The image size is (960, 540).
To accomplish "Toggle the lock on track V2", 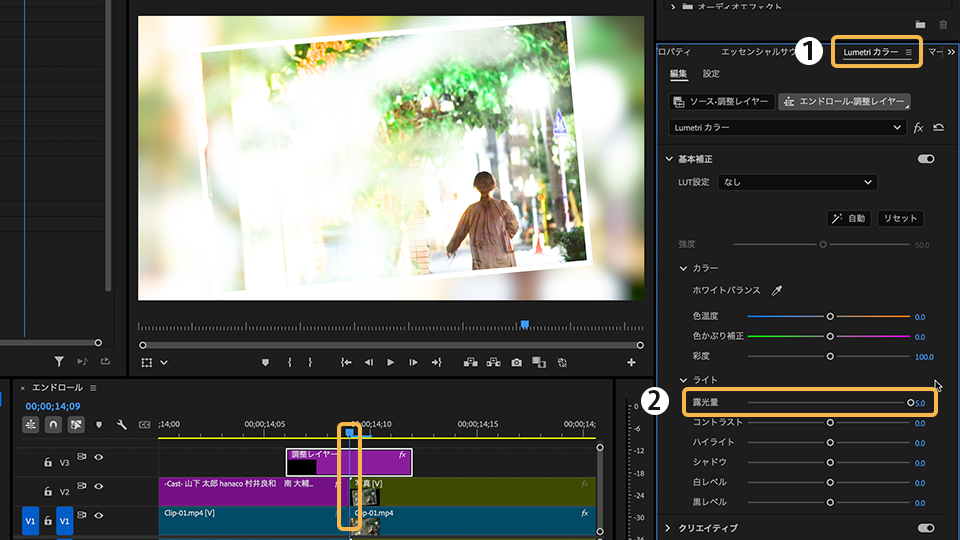I will pos(47,491).
